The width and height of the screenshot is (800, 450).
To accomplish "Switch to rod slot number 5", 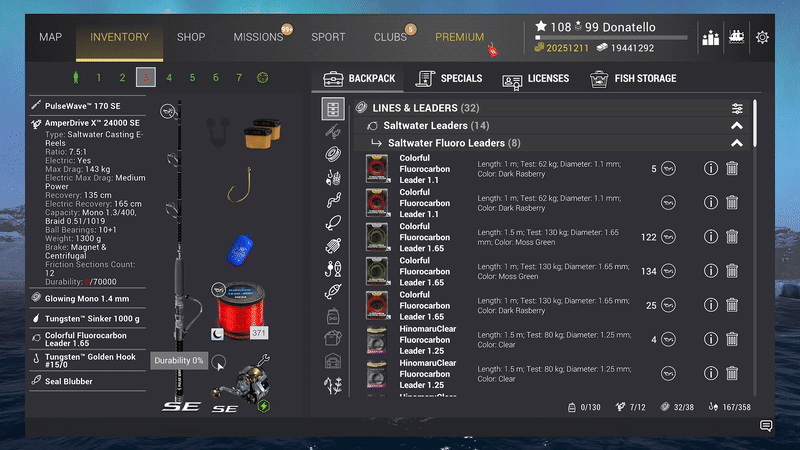I will (192, 77).
